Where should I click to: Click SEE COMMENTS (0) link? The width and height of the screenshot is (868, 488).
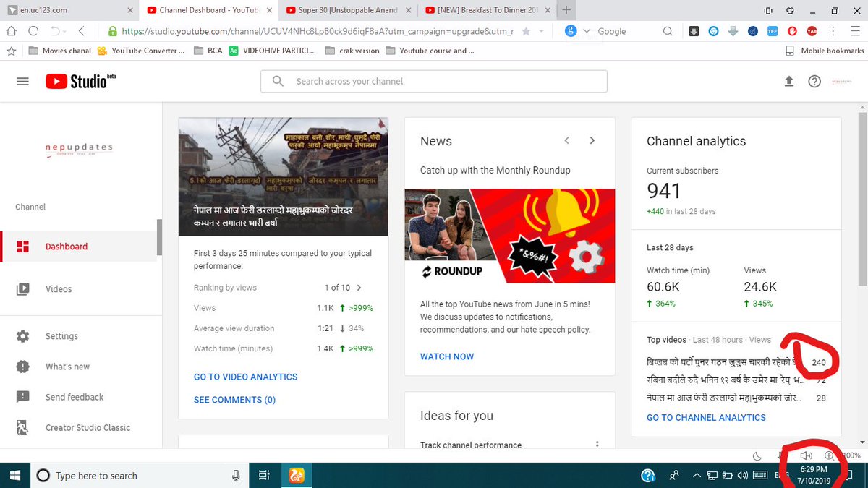tap(234, 400)
